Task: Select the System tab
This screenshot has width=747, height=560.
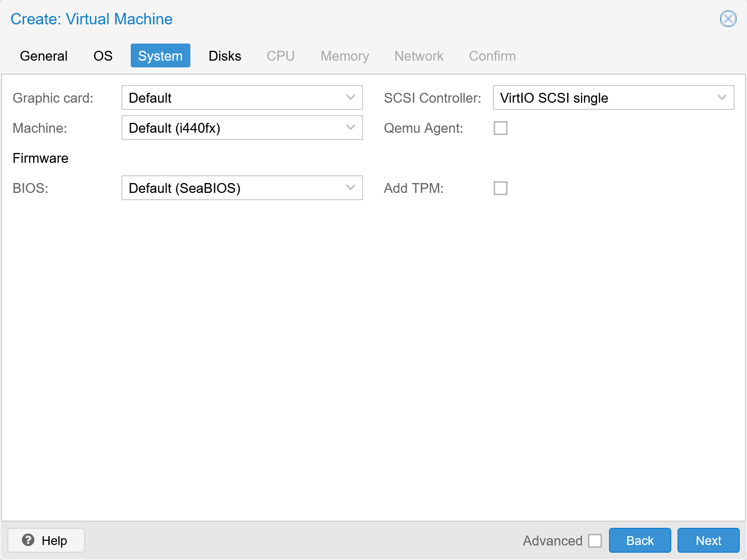Action: [160, 55]
